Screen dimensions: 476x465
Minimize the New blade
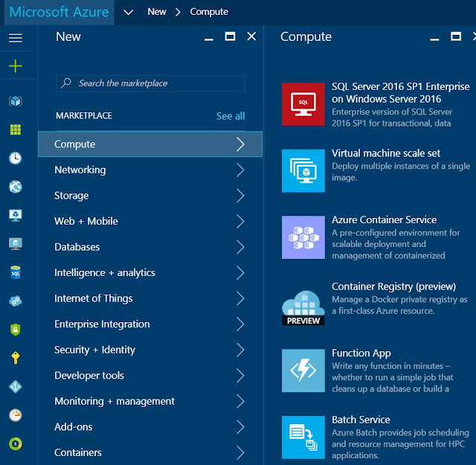click(x=208, y=39)
